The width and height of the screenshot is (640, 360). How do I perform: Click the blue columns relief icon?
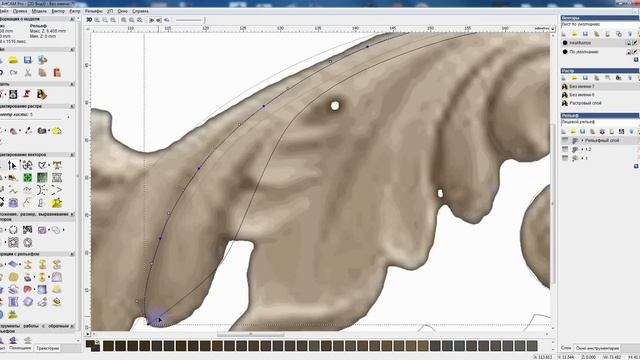tap(13, 302)
